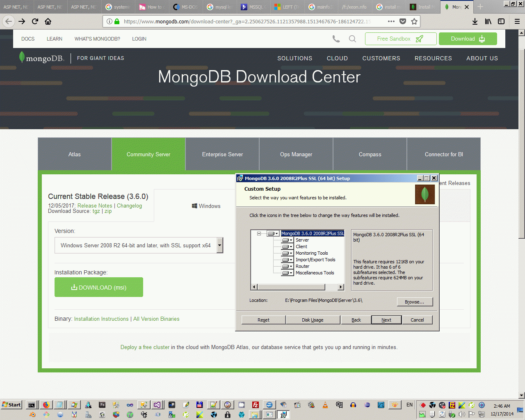Click Browse to change install location
The image size is (525, 420).
(x=415, y=302)
